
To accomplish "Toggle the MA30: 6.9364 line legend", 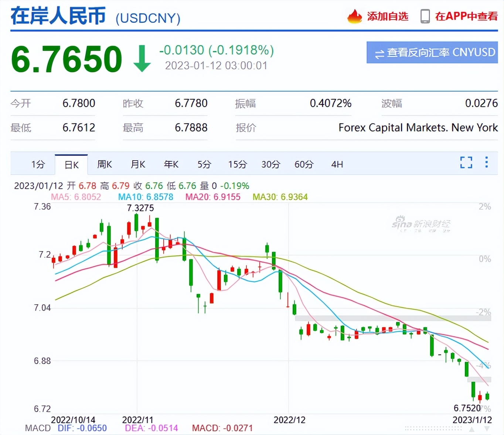I will (x=280, y=197).
